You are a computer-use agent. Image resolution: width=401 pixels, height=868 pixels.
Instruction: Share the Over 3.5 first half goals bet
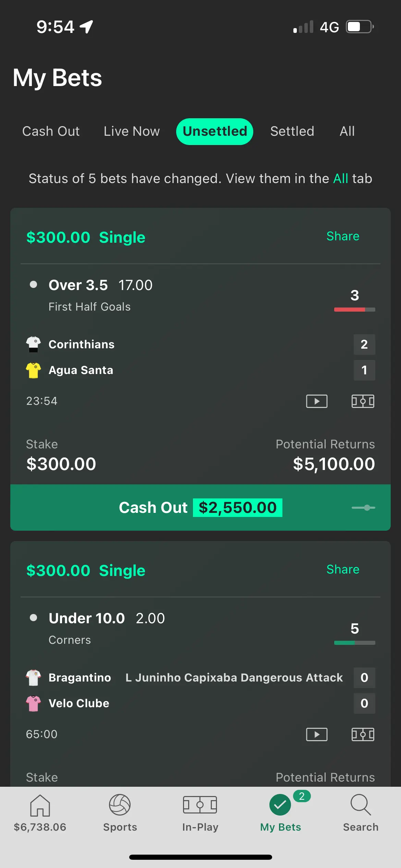pyautogui.click(x=343, y=236)
